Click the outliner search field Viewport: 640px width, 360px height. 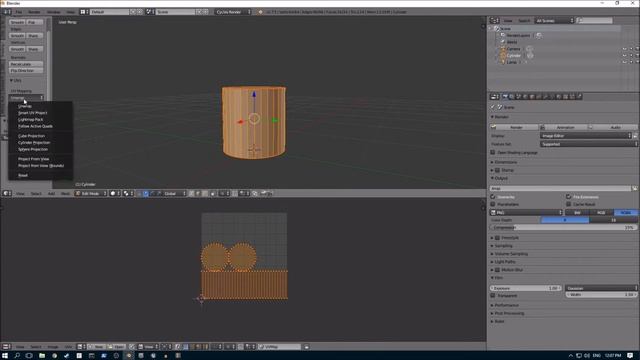click(x=594, y=20)
